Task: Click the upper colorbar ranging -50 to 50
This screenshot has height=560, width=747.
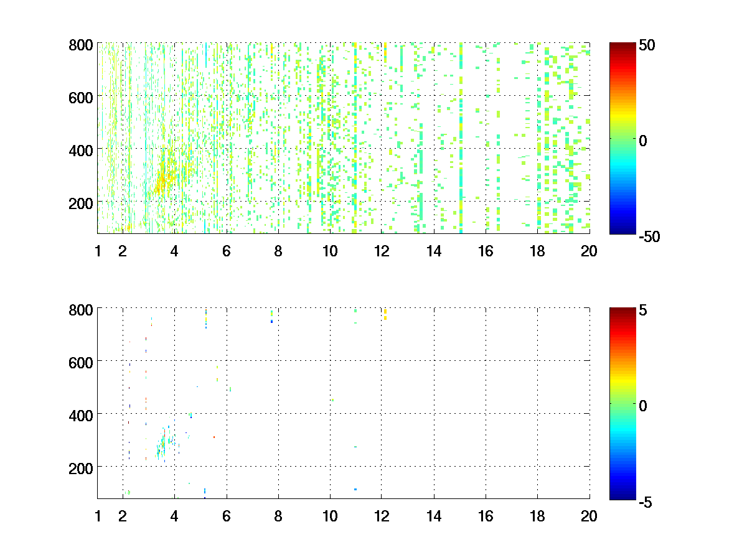Action: click(622, 138)
